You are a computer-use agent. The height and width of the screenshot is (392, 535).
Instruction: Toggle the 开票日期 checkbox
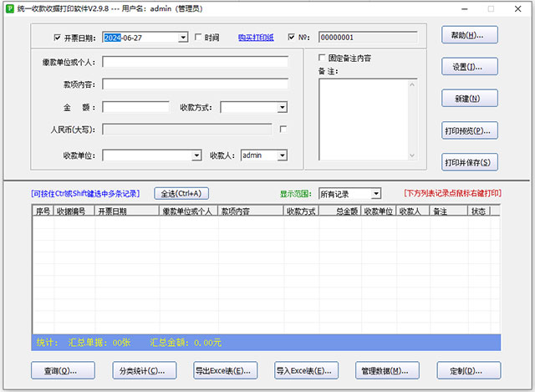(x=58, y=38)
